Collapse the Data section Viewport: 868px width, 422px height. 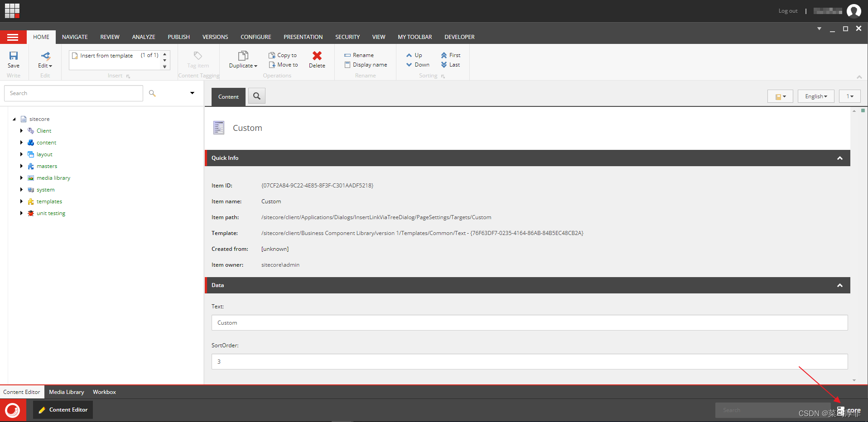(x=839, y=285)
